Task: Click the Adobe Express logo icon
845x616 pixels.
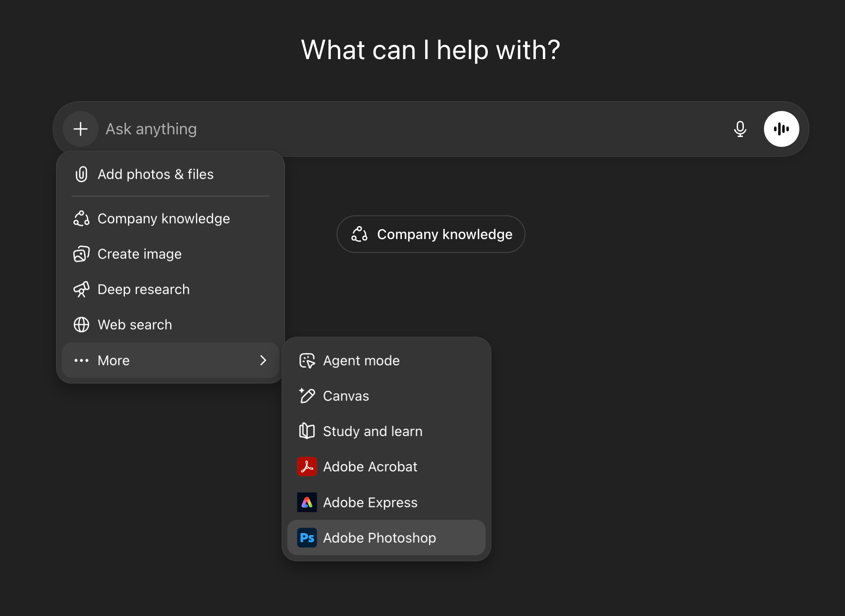Action: click(307, 502)
